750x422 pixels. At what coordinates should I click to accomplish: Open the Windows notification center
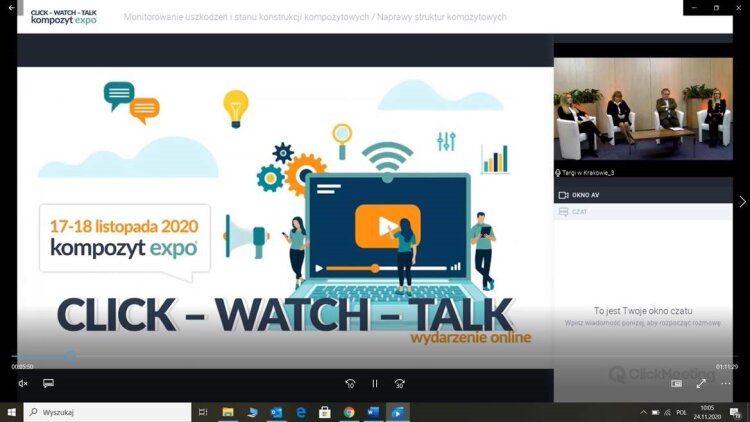pyautogui.click(x=735, y=412)
